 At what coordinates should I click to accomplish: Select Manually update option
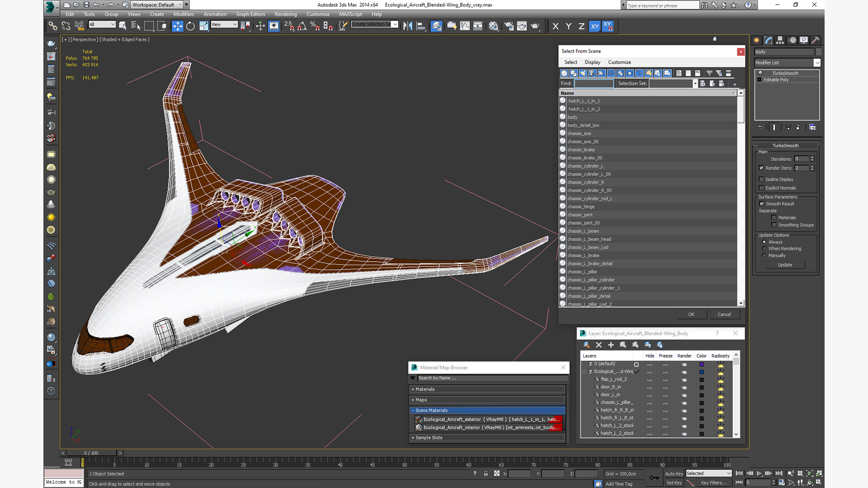(764, 255)
